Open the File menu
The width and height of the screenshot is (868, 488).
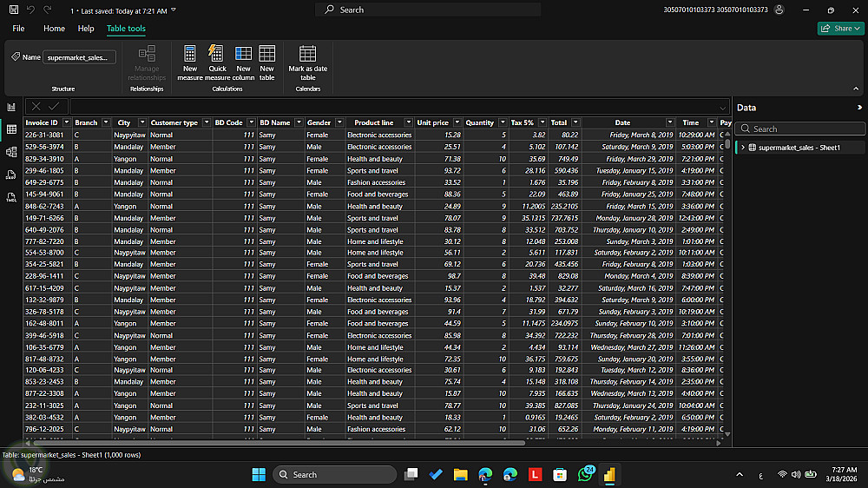coord(18,29)
